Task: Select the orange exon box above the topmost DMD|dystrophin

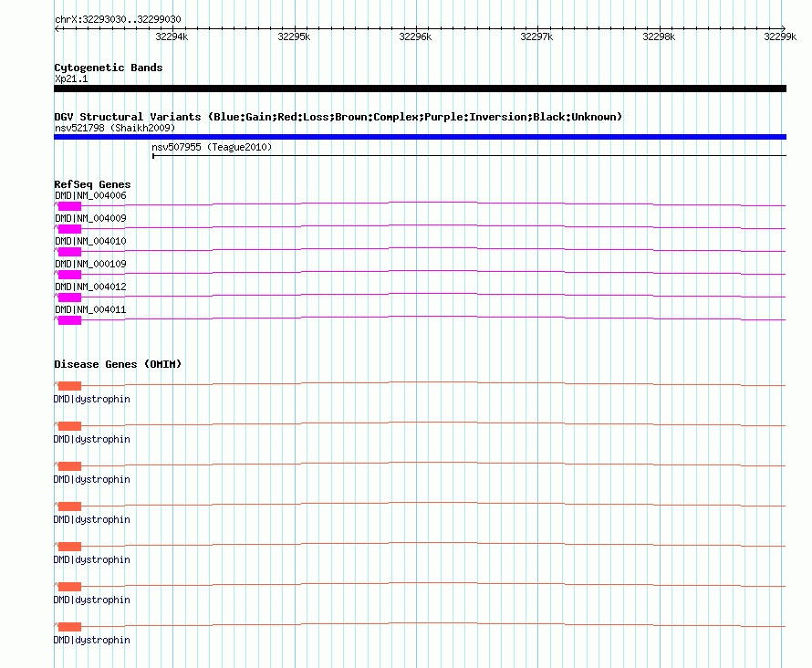Action: (70, 386)
